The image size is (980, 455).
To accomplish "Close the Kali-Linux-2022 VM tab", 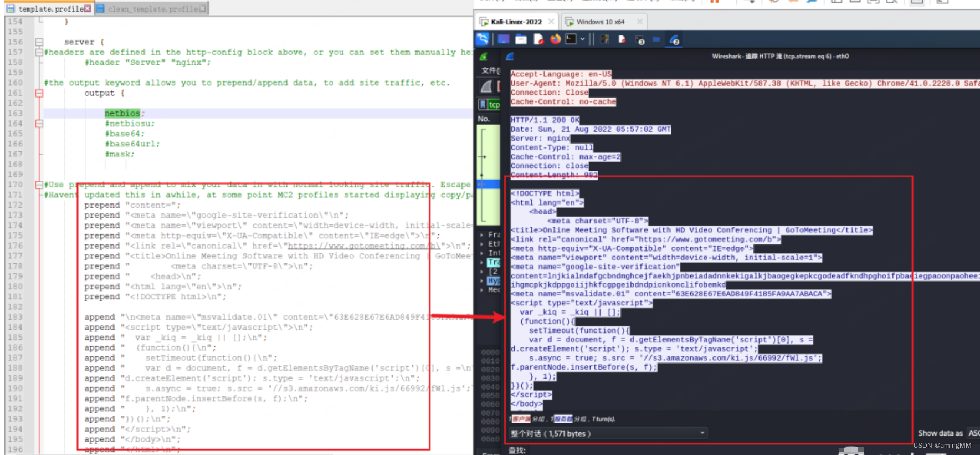I will [x=551, y=22].
